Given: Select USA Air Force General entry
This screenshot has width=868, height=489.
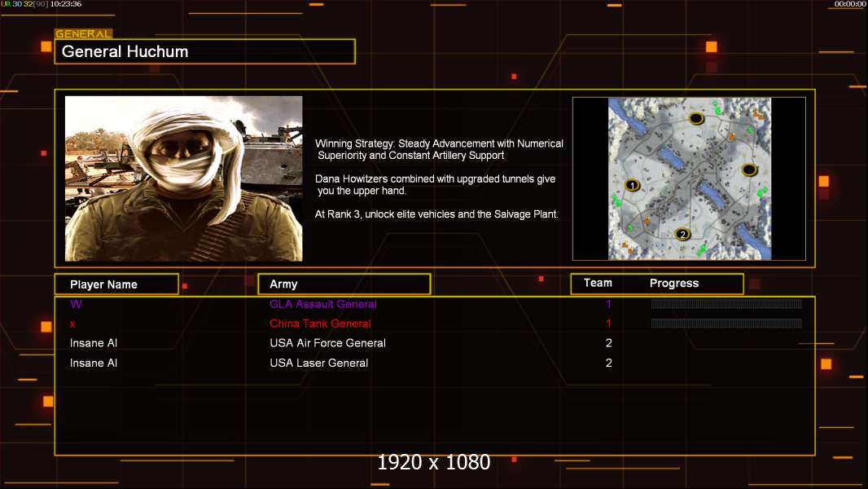Looking at the screenshot, I should click(327, 343).
